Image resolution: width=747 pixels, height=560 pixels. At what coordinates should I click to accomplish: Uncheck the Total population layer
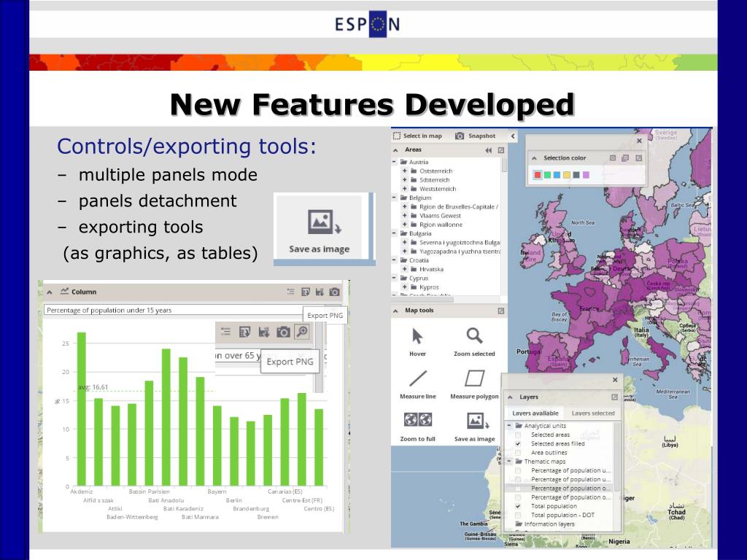518,506
